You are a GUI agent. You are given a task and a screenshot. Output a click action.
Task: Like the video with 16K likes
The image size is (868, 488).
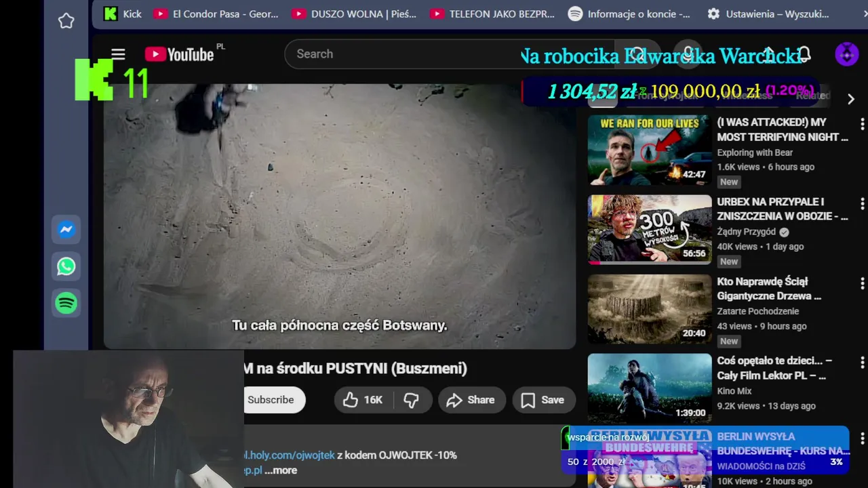(x=363, y=400)
